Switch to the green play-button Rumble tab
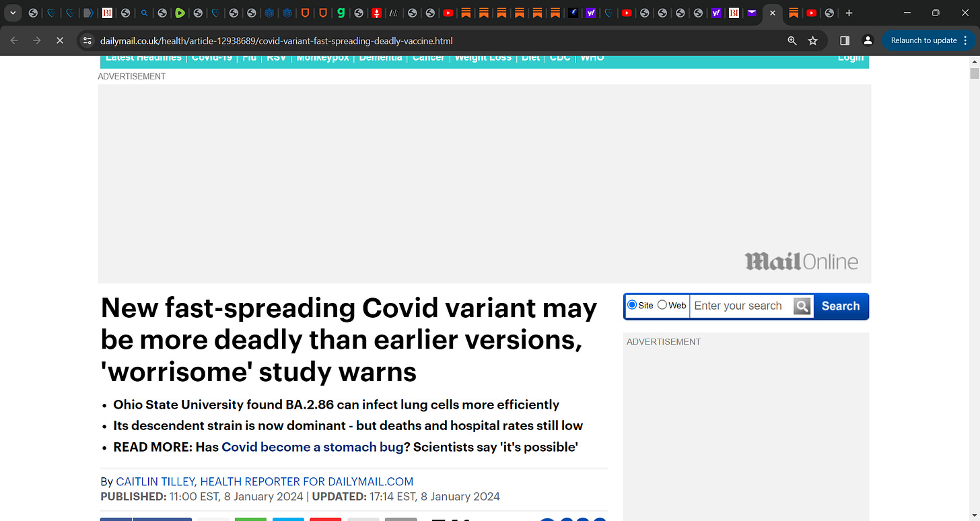Viewport: 980px width, 521px height. click(180, 13)
